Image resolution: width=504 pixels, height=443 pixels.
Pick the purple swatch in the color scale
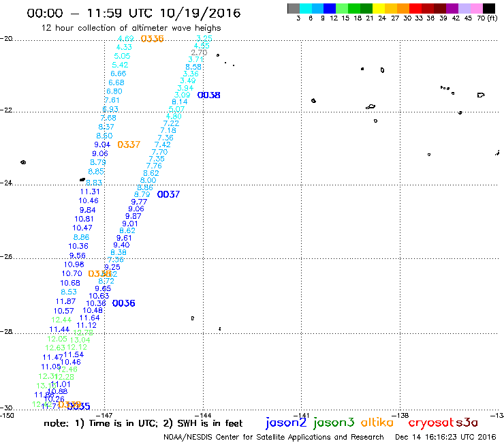(452, 8)
